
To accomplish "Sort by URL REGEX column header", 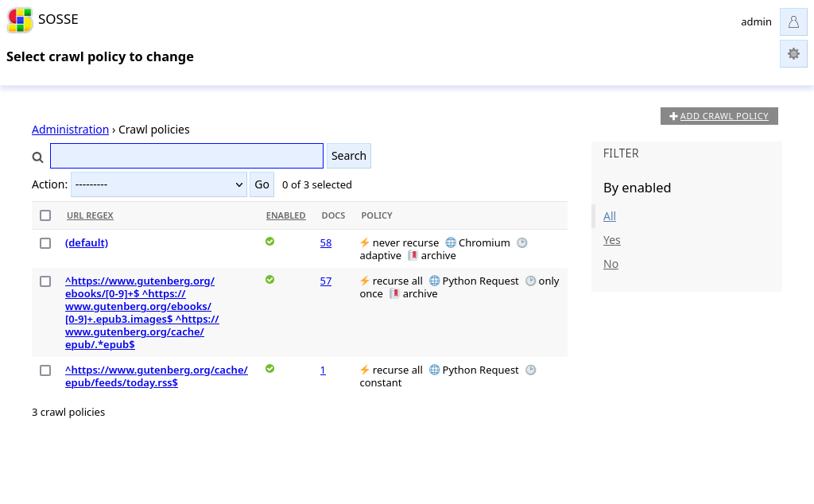I will click(90, 215).
